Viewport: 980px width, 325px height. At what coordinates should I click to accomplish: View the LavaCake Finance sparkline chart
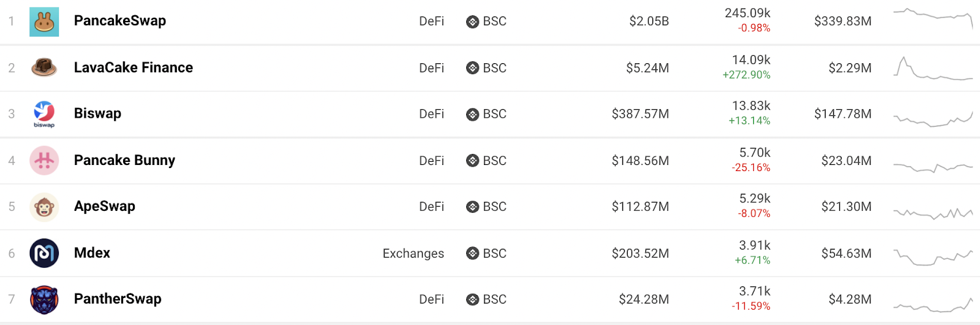933,69
